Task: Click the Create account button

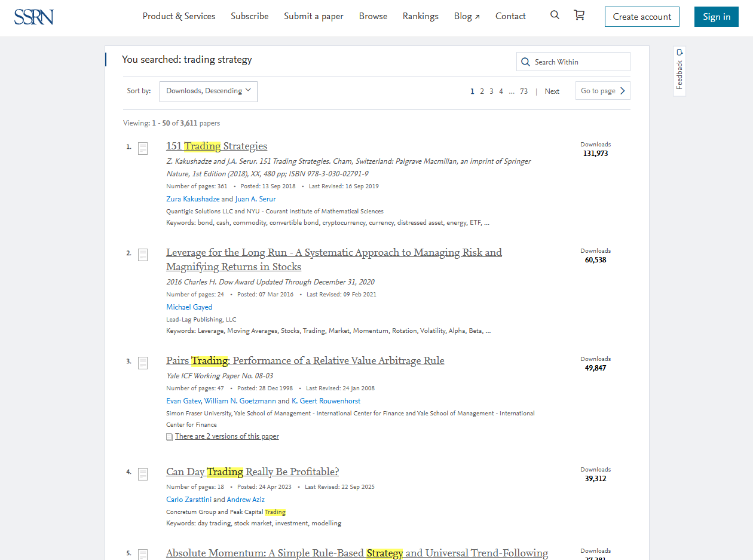Action: [x=642, y=17]
